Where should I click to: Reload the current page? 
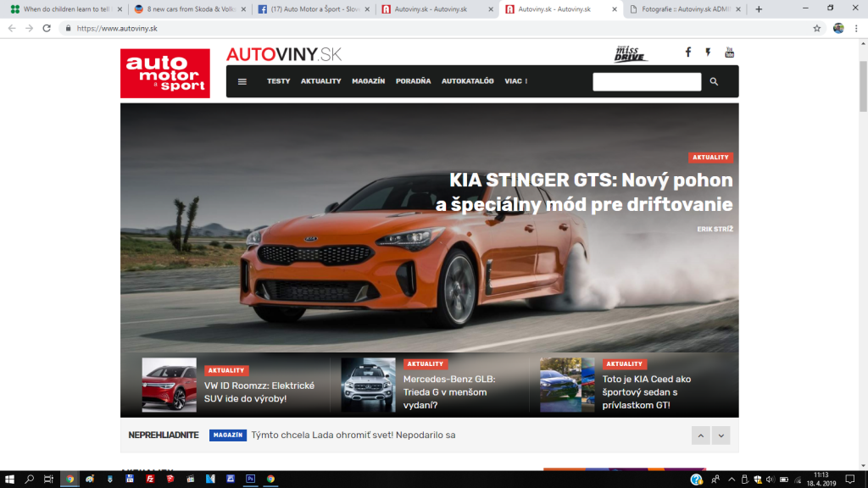(x=47, y=28)
